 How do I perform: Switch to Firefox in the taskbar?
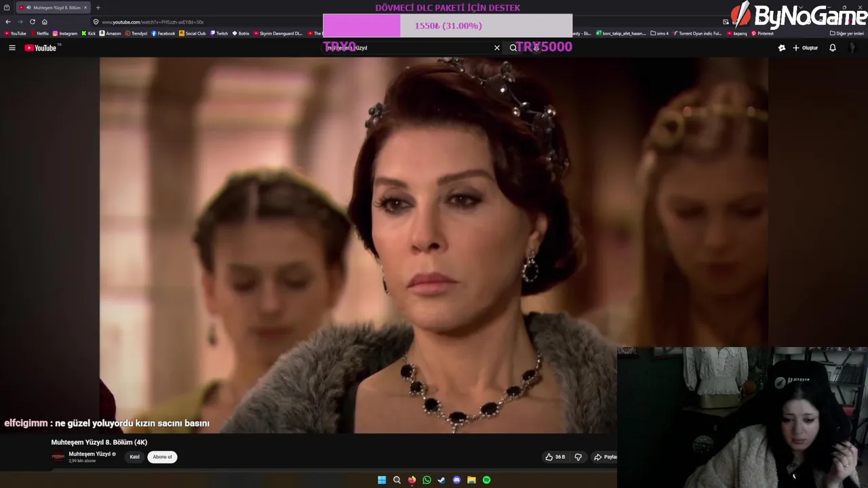(x=412, y=480)
